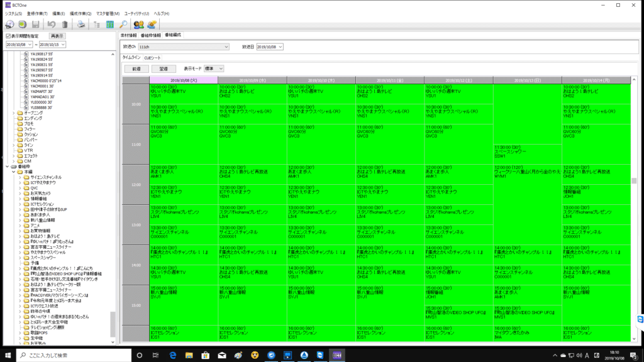Switch to the 素材情報 tab
The height and width of the screenshot is (362, 644).
pos(128,35)
